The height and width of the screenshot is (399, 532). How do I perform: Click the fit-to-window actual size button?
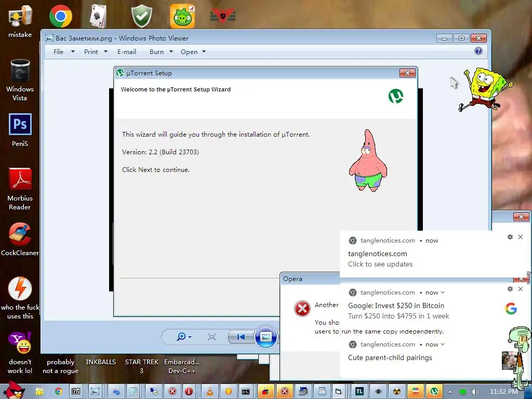211,337
